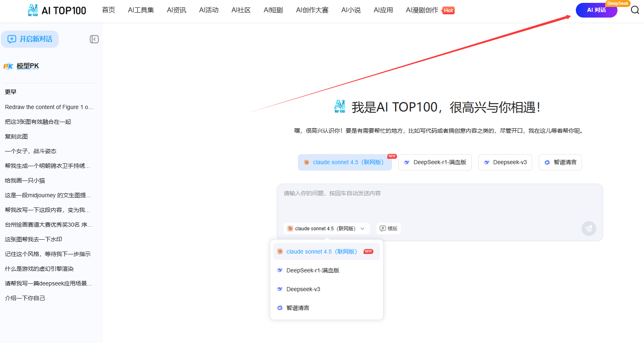This screenshot has width=644, height=343.
Task: Select the 智谱清言 model chip
Action: [560, 163]
